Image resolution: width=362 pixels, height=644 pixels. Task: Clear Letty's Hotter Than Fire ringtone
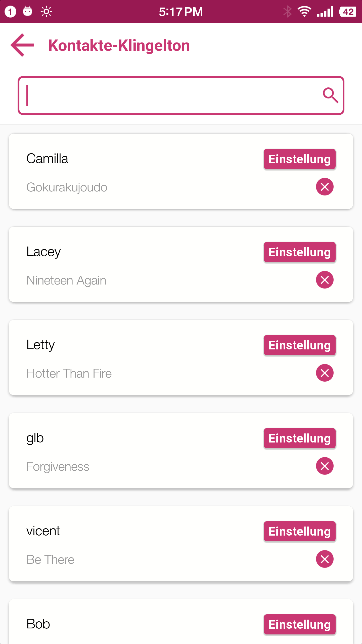pyautogui.click(x=325, y=373)
